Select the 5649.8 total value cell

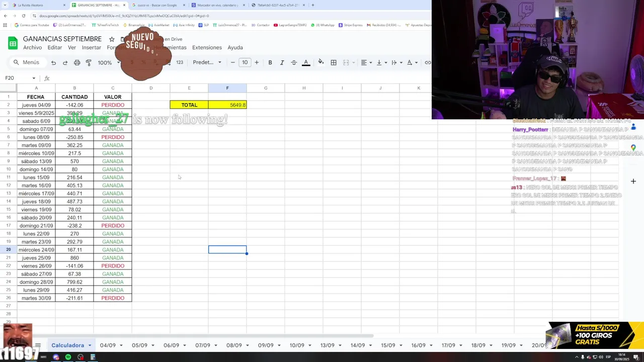point(227,105)
